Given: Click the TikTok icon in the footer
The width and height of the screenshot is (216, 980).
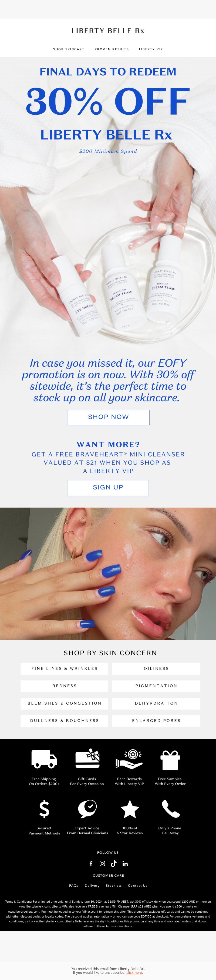Looking at the screenshot, I should pos(113,863).
